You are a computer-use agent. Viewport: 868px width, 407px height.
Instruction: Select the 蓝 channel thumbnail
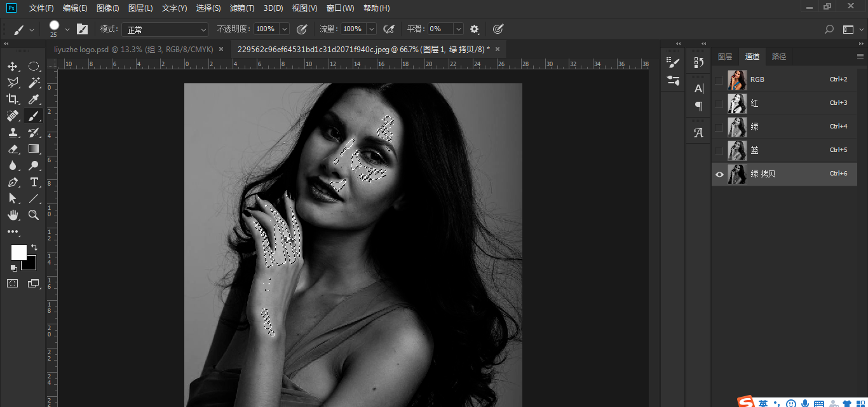[737, 151]
